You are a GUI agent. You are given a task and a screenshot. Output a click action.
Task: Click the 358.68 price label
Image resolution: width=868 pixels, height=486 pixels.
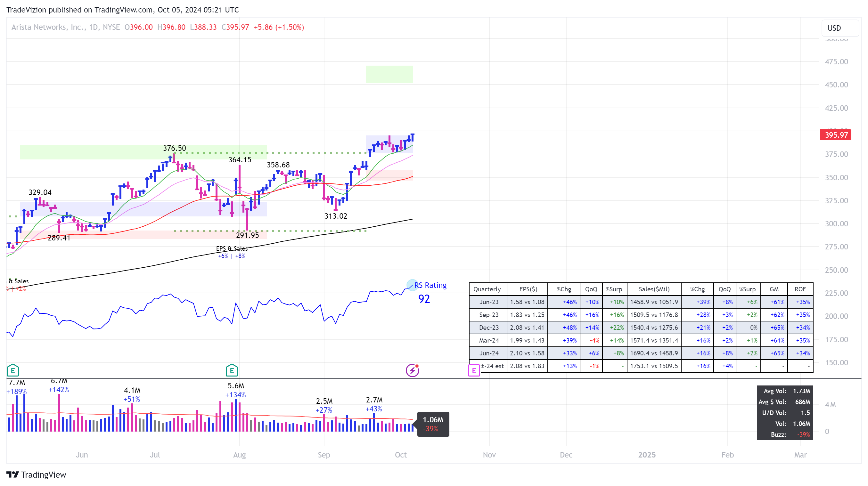278,165
